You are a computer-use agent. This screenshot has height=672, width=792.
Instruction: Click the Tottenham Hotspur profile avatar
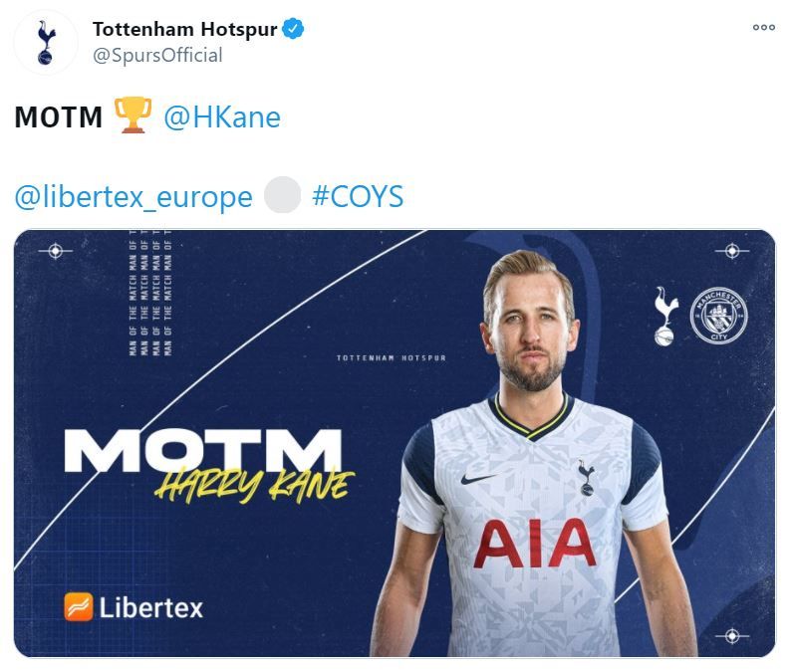pos(46,43)
